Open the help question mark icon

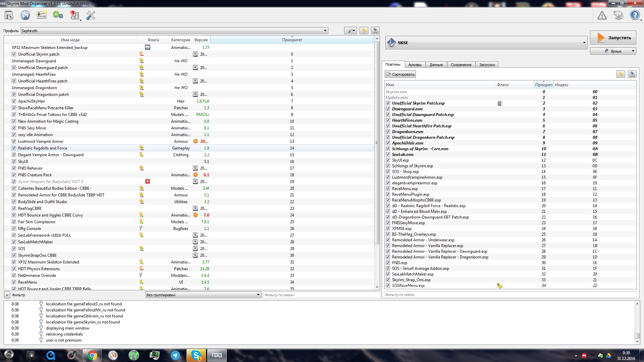(x=634, y=15)
